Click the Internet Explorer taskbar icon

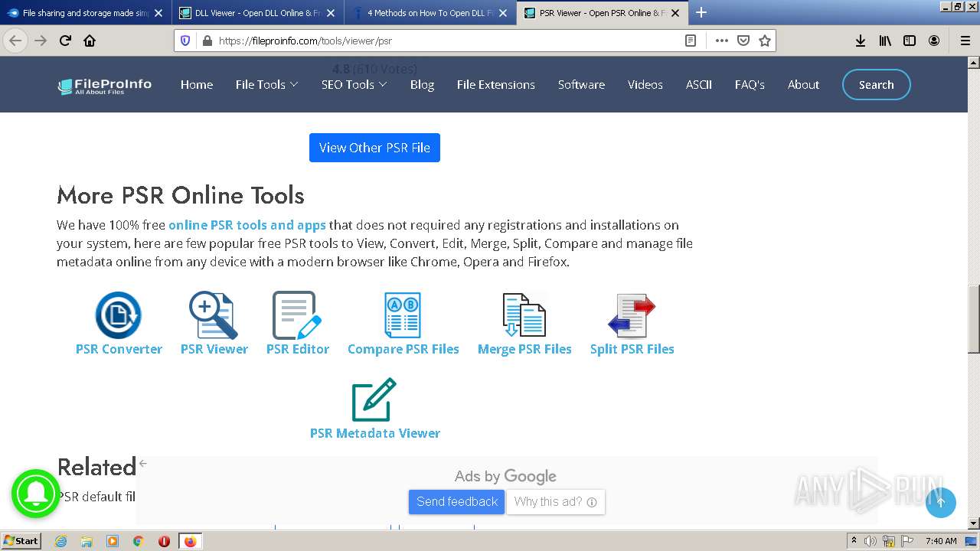click(60, 541)
